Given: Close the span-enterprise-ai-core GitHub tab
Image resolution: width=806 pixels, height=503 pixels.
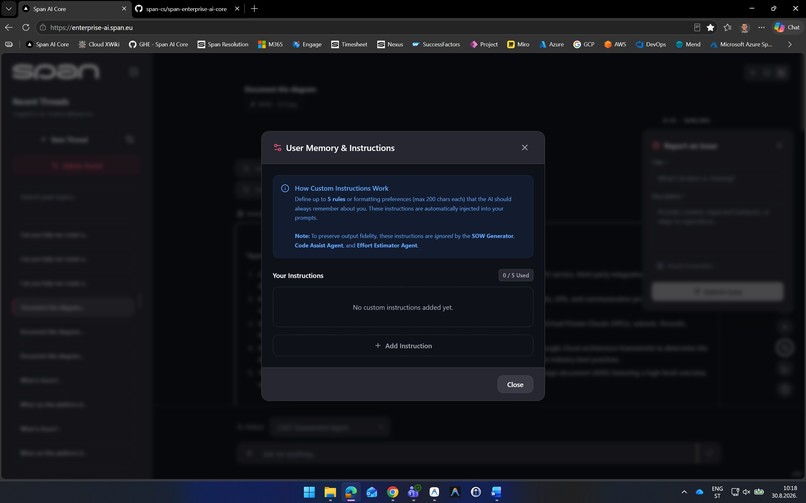Looking at the screenshot, I should click(236, 9).
